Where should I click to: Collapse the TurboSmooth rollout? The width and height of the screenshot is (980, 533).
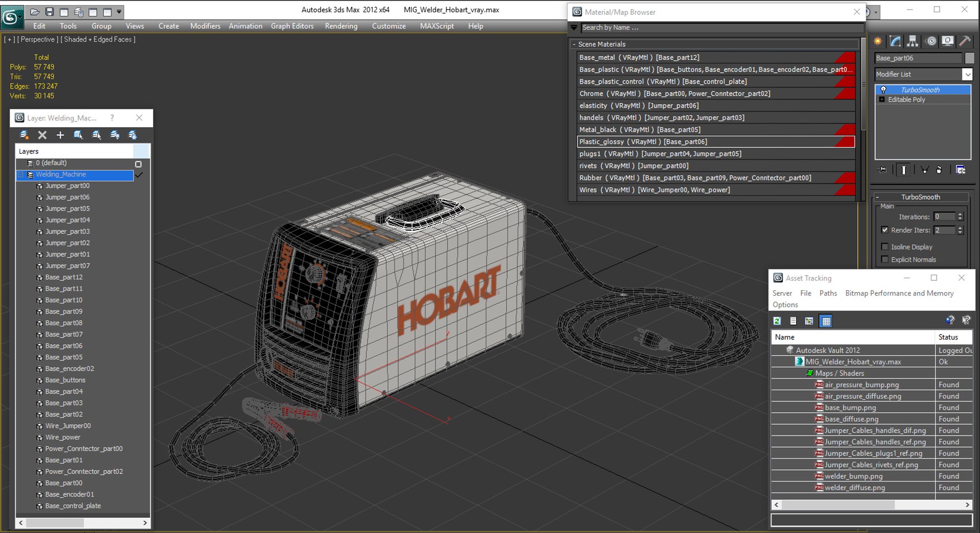point(877,197)
